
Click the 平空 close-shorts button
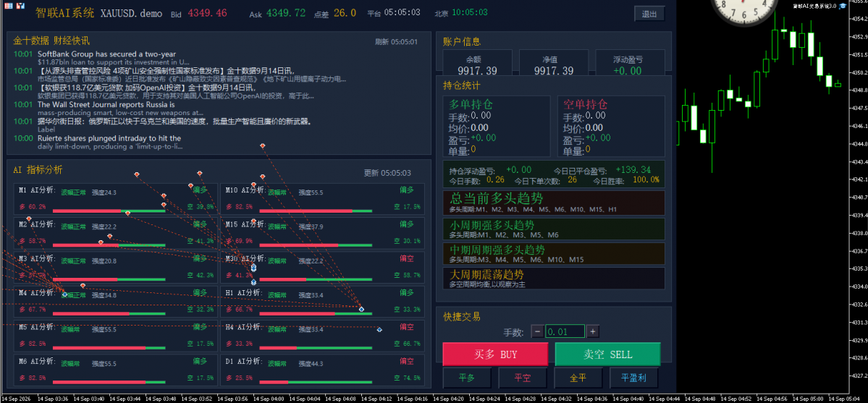tap(522, 378)
